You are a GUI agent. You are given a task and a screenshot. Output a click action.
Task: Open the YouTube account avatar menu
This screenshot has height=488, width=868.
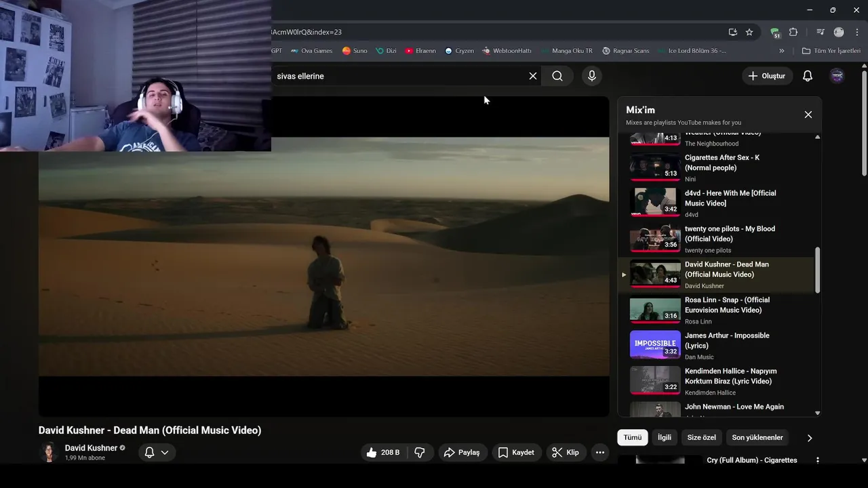click(837, 76)
